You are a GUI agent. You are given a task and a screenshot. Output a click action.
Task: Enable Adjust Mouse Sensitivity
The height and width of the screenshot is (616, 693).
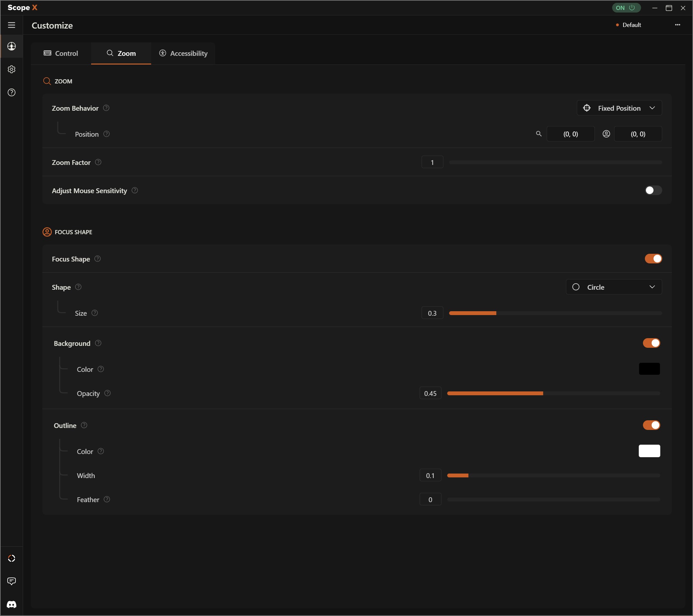pyautogui.click(x=652, y=190)
